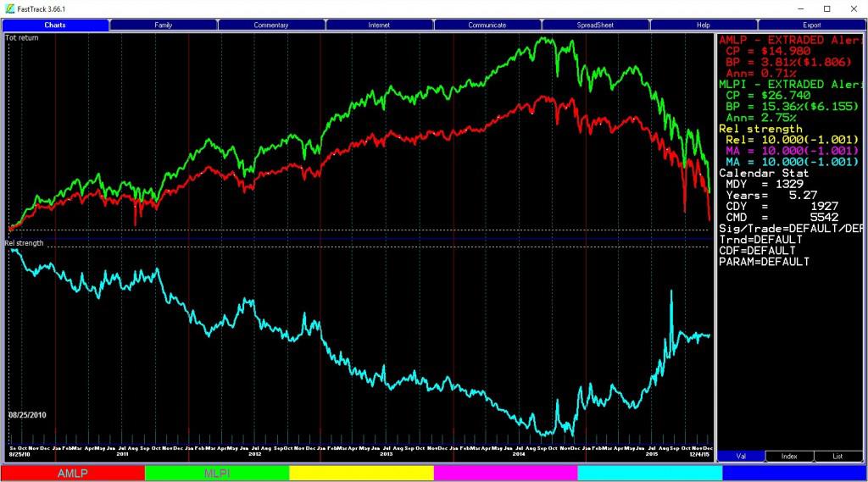This screenshot has width=868, height=482.
Task: Click the BP = 3.81%($1.806) value
Action: (x=789, y=62)
